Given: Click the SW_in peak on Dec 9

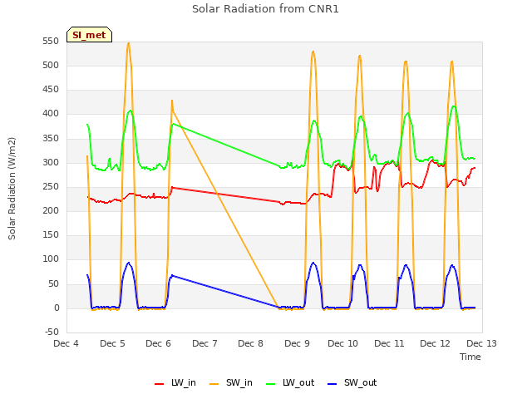Looking at the screenshot, I should coord(313,52).
